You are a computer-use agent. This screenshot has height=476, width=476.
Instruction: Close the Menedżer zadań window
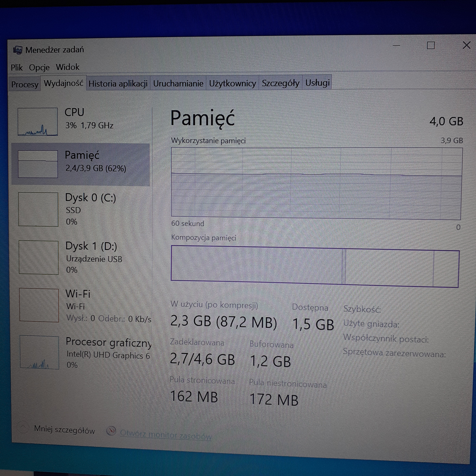click(467, 45)
